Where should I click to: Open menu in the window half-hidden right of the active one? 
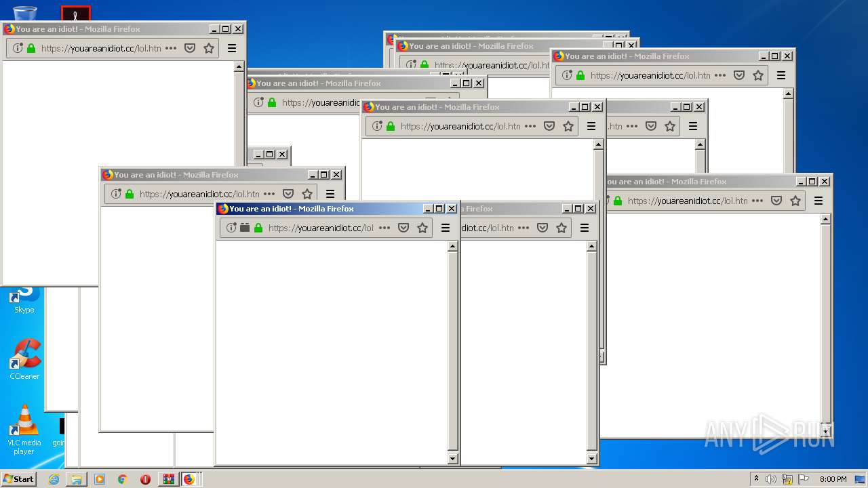point(585,228)
